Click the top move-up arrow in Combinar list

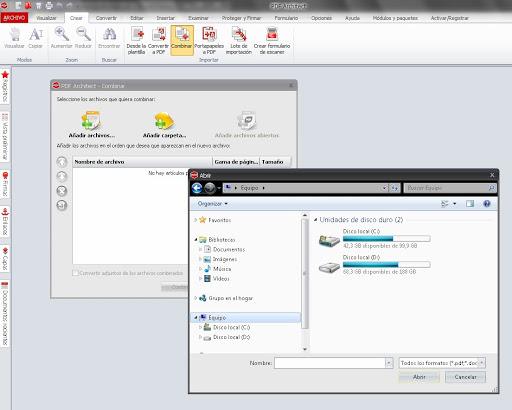[62, 162]
